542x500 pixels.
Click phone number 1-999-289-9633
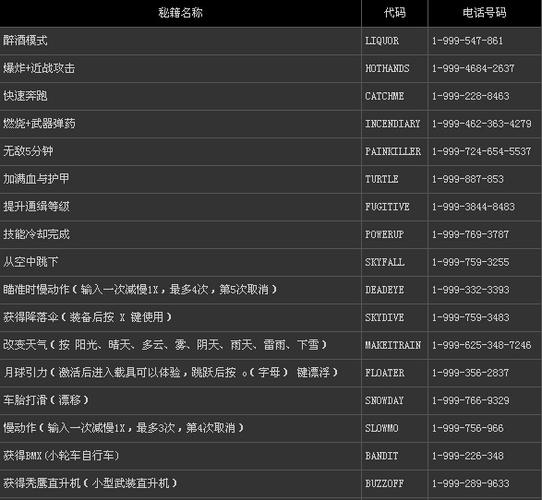point(470,483)
